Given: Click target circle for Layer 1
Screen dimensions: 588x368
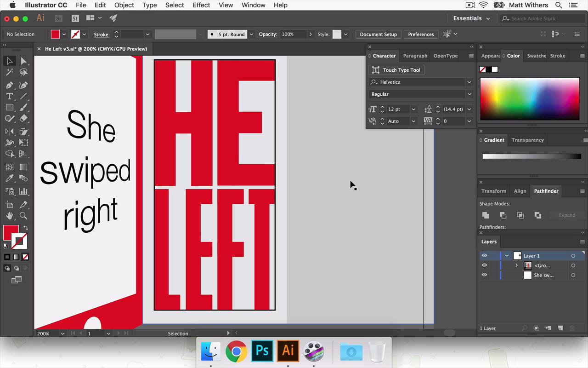Looking at the screenshot, I should coord(573,256).
